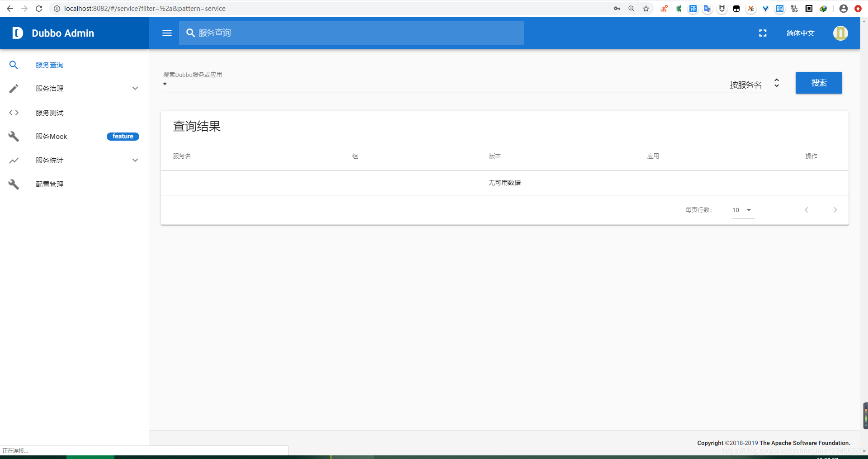The height and width of the screenshot is (459, 868).
Task: Click the wrench icon beside 配置管理
Action: 14,185
